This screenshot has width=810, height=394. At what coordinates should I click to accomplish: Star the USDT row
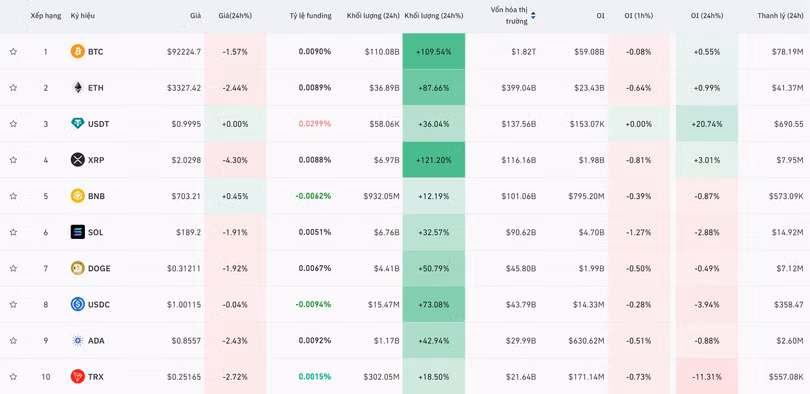(x=13, y=124)
